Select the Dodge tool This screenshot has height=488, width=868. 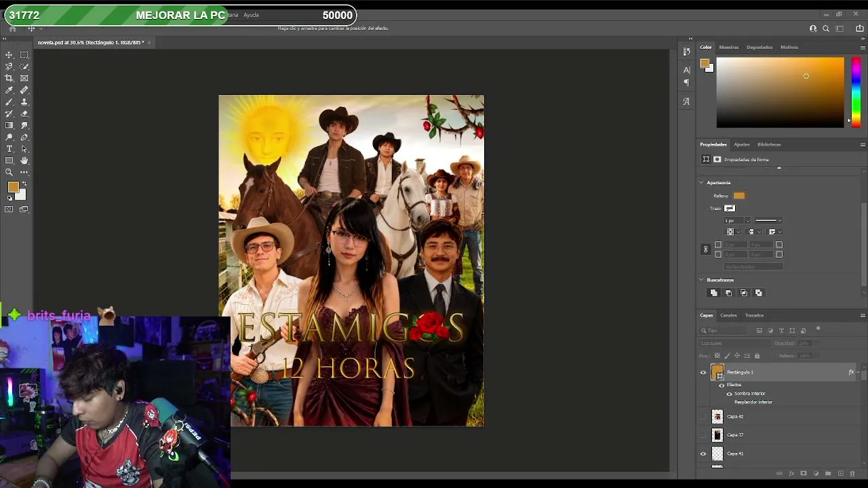9,137
